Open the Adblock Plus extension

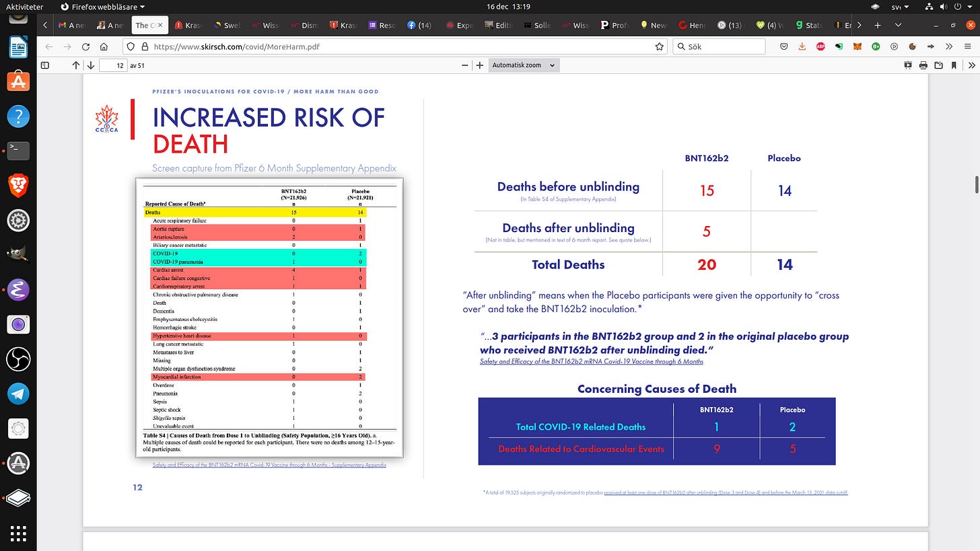click(820, 46)
